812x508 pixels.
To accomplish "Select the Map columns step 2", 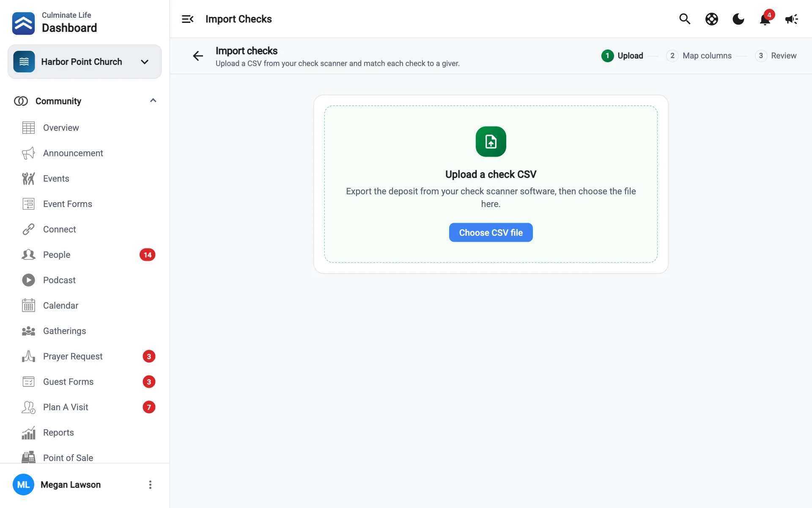I will 699,56.
